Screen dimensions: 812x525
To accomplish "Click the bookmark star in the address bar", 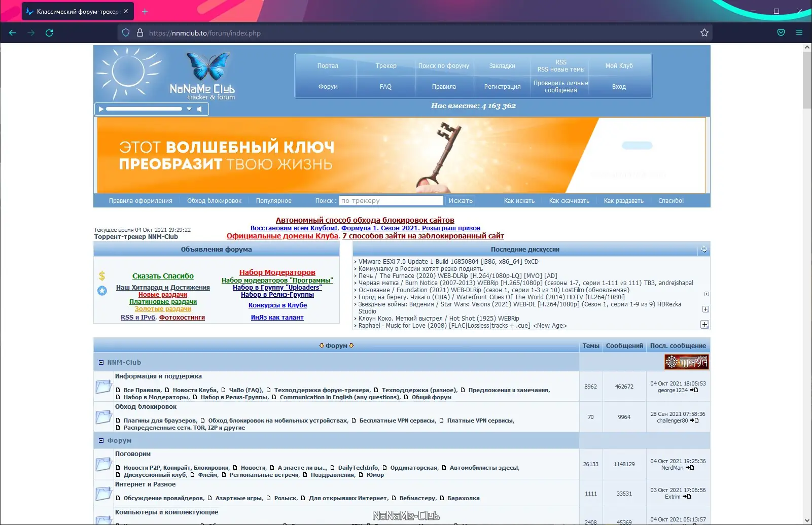I will pyautogui.click(x=704, y=32).
